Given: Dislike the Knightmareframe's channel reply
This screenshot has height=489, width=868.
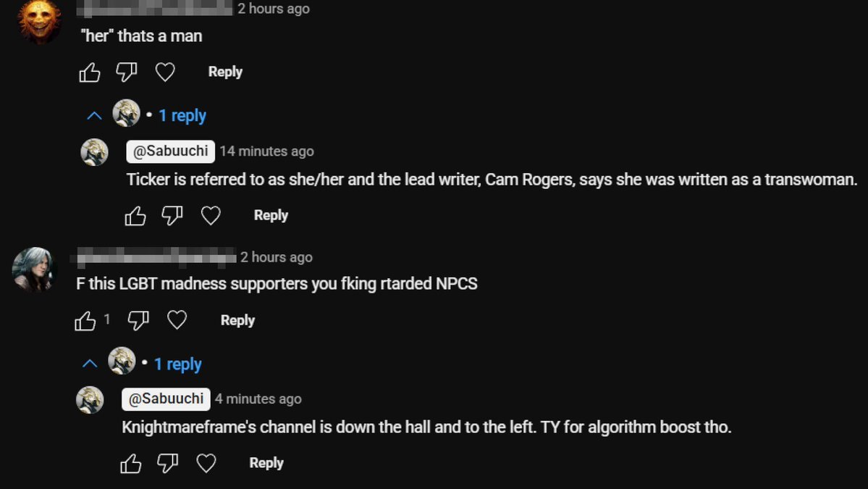Looking at the screenshot, I should 168,464.
